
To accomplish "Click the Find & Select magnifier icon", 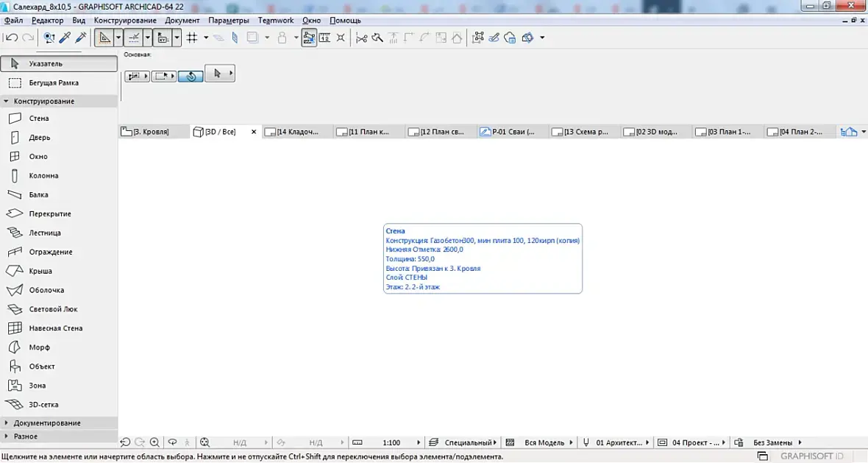I will click(49, 38).
